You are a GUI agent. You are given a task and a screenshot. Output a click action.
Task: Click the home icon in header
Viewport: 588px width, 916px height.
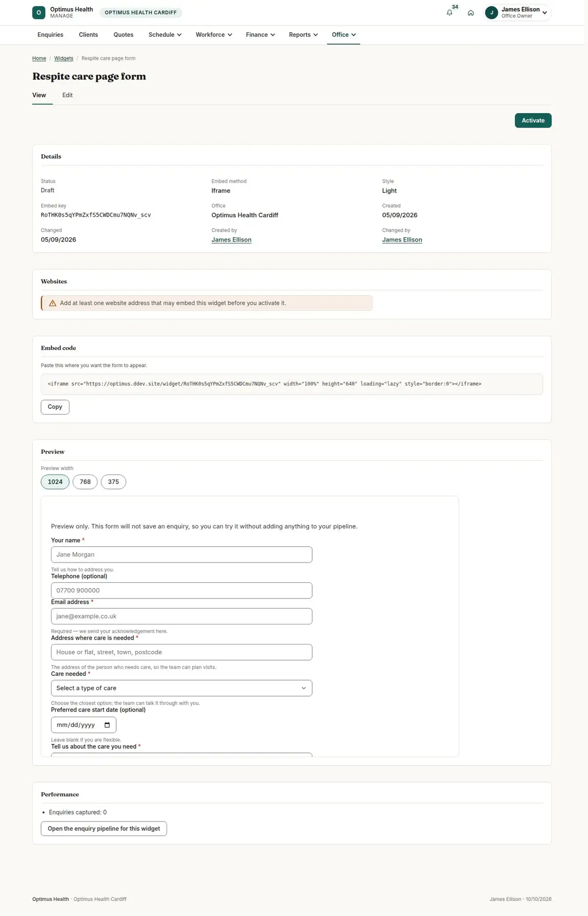470,13
